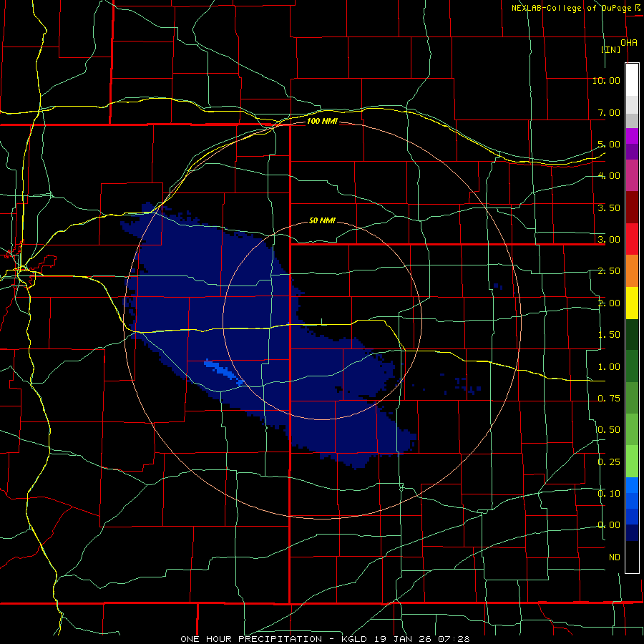The image size is (644, 644).
Task: Select the 3.00 legend value
Action: coord(609,240)
